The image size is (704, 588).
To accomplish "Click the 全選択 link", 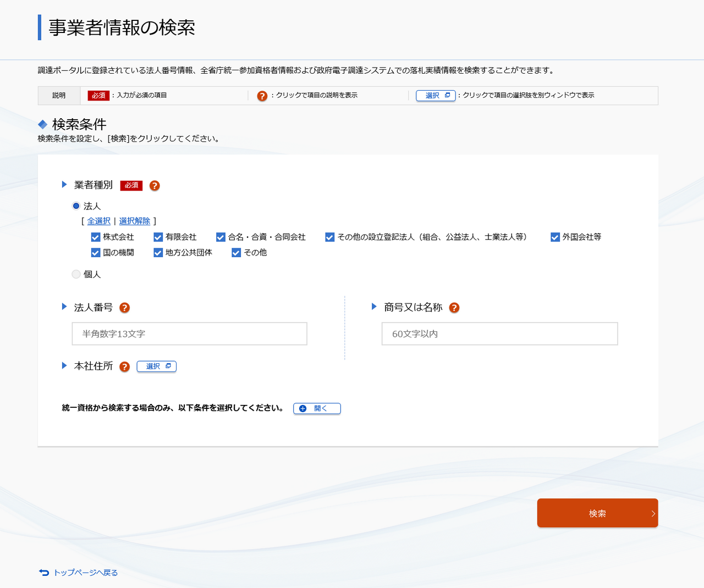I will pos(99,221).
